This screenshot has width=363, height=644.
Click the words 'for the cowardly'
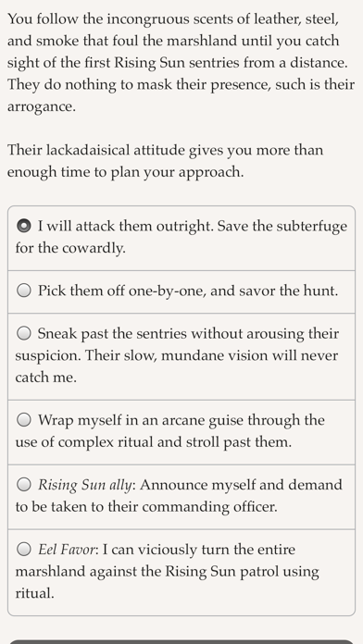pos(70,249)
